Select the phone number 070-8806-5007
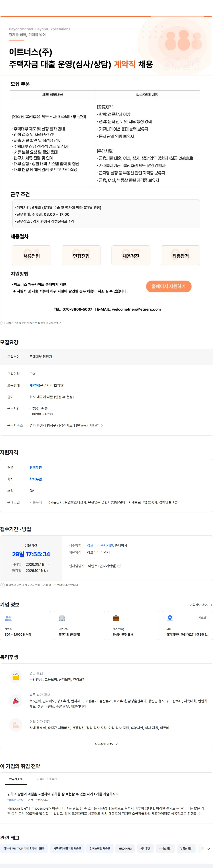Screen dimensions: 213x868 click(x=77, y=309)
